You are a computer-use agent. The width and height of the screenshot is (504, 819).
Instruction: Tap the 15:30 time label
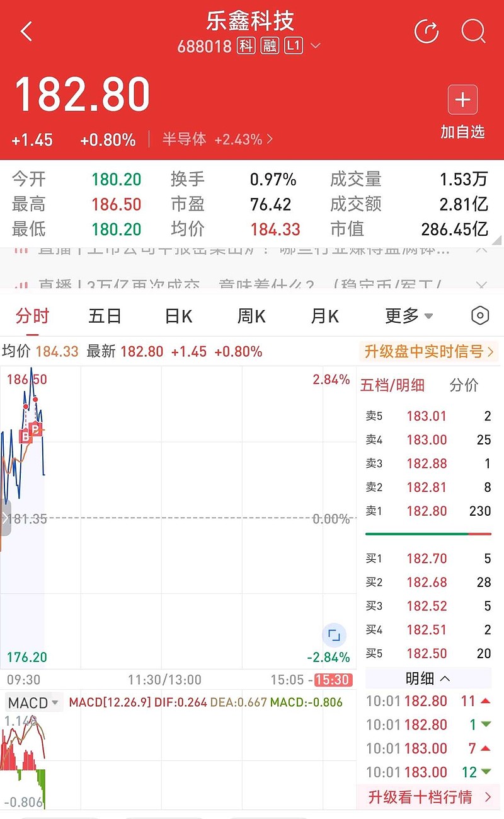[x=332, y=680]
